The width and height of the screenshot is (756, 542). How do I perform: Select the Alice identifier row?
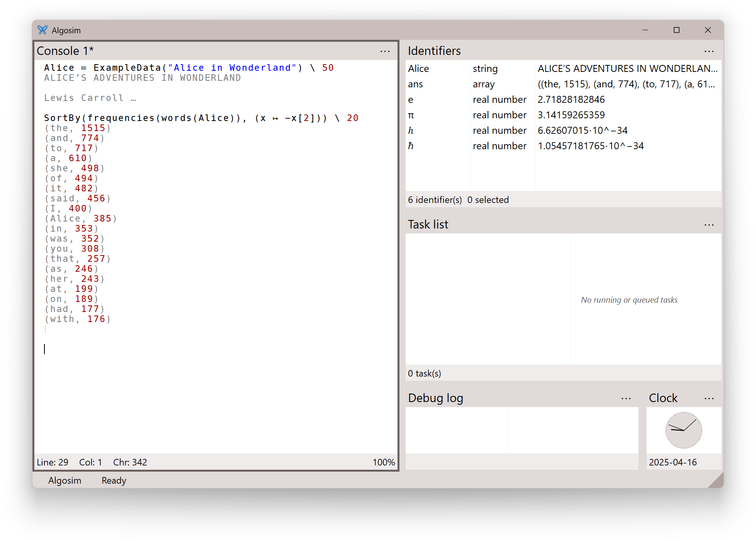(x=563, y=68)
